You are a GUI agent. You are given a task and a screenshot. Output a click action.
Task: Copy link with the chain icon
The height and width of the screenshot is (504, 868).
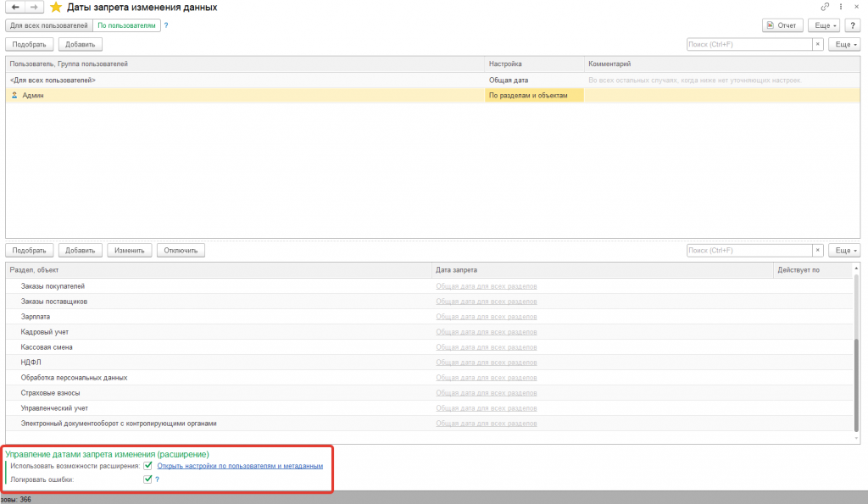[825, 7]
